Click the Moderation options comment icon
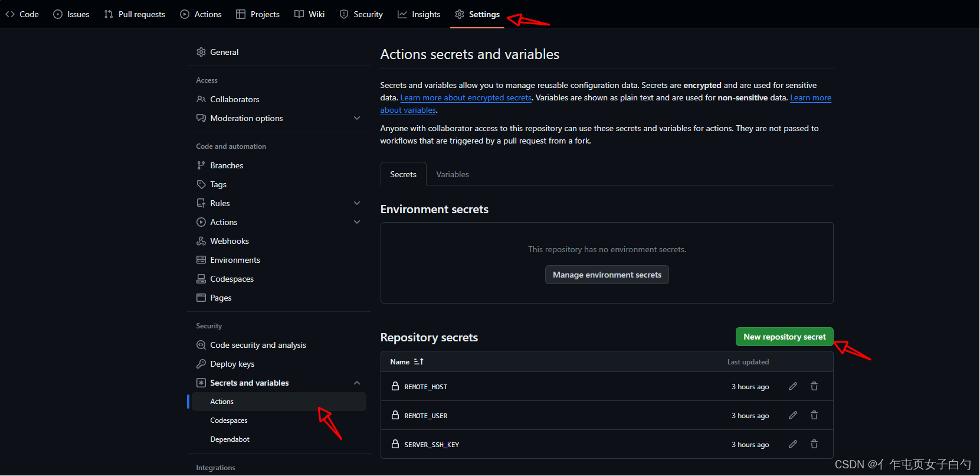This screenshot has width=980, height=476. [201, 118]
